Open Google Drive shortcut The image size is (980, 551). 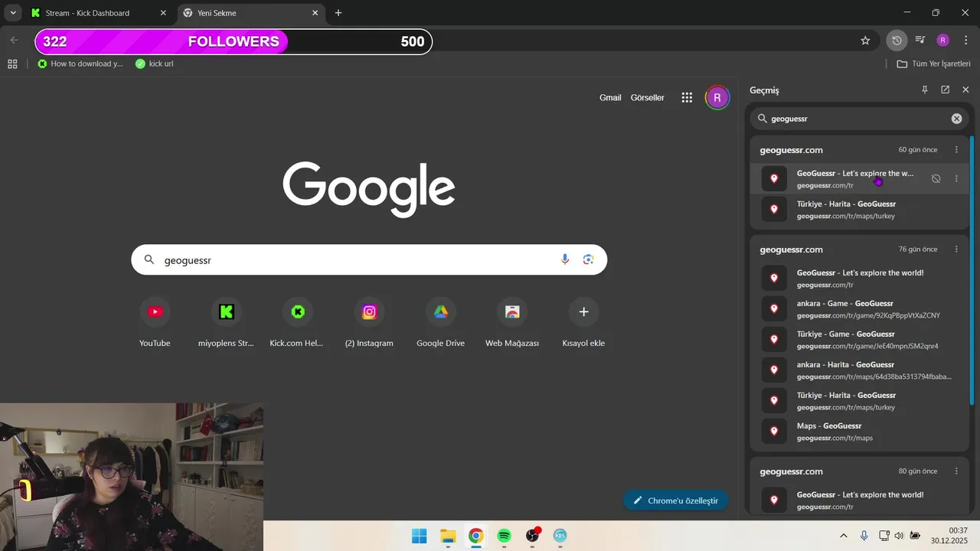click(x=440, y=321)
